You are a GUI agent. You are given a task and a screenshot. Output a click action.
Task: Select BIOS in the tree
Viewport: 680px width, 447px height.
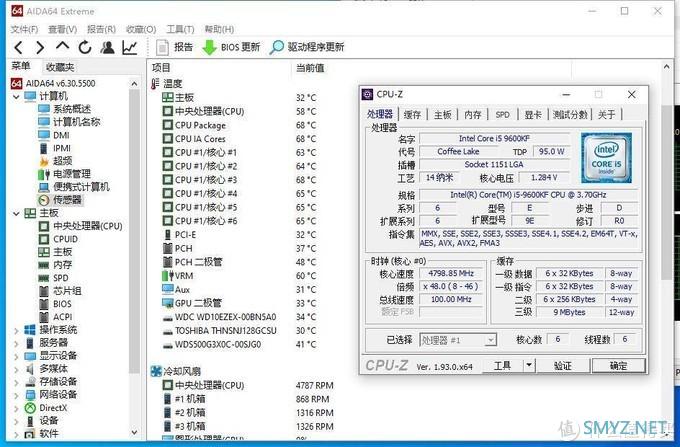55,304
